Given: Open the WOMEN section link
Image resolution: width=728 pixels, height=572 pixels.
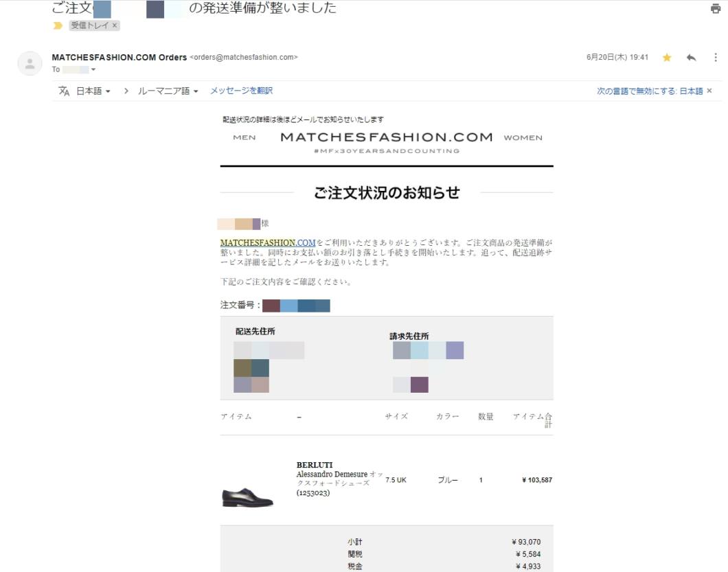Looking at the screenshot, I should pyautogui.click(x=523, y=137).
